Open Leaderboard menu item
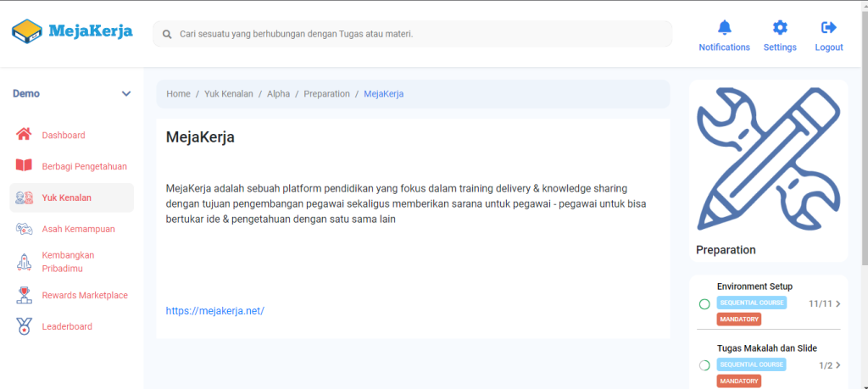Image resolution: width=868 pixels, height=389 pixels. coord(72,326)
